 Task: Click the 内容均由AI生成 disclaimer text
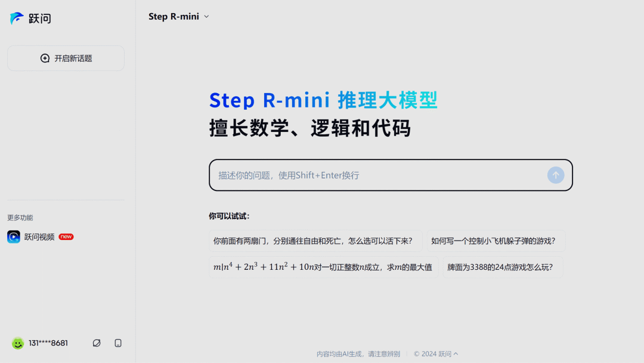[358, 354]
